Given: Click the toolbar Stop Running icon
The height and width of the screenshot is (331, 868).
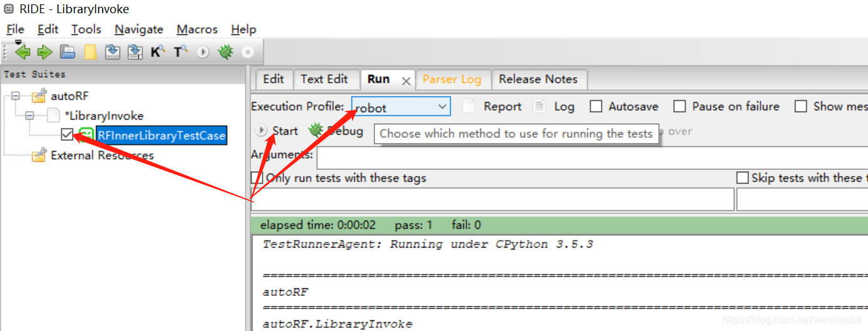Looking at the screenshot, I should pyautogui.click(x=247, y=52).
